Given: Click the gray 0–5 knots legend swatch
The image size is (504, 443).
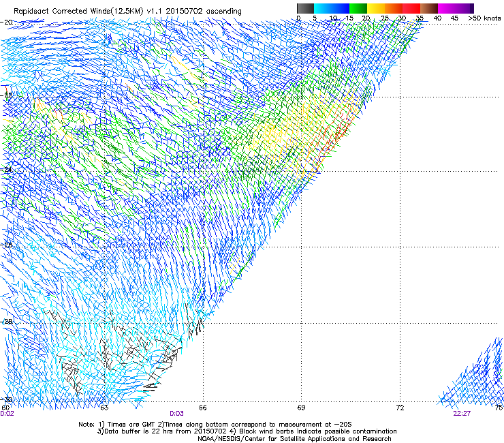Looking at the screenshot, I should click(x=305, y=8).
